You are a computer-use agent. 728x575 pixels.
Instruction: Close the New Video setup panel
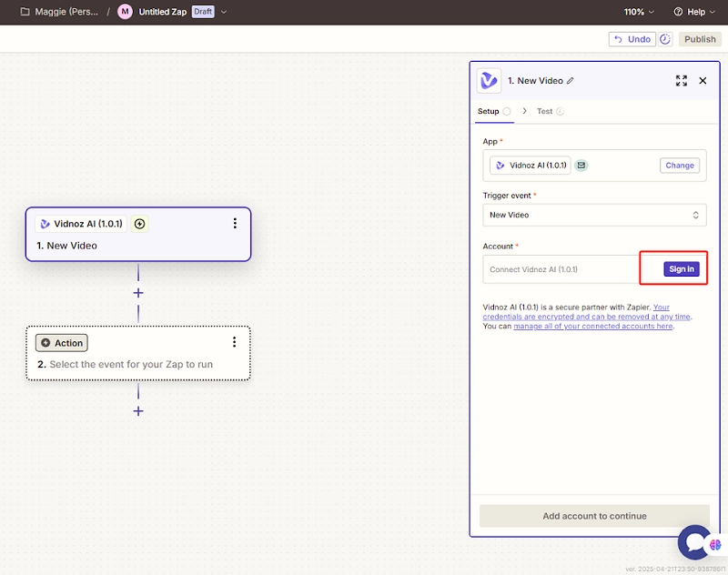click(703, 81)
